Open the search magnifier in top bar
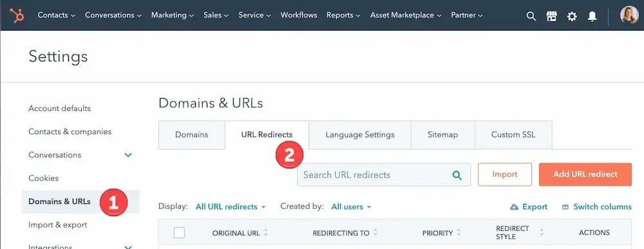Screen dimensions: 644x249 pos(531,16)
